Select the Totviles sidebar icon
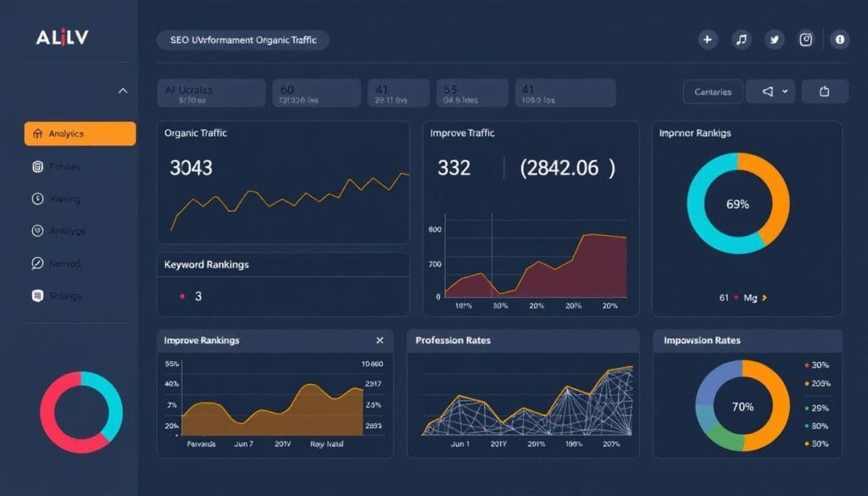 coord(37,166)
